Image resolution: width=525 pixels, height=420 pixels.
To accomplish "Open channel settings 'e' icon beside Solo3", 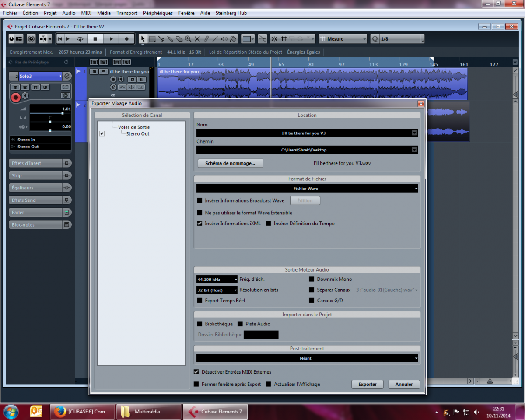I will (67, 76).
